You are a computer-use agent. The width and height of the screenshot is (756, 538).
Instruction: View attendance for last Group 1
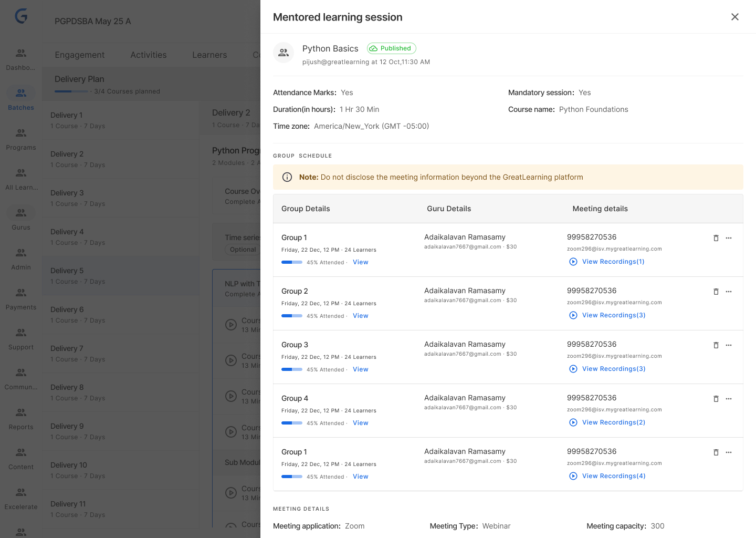click(x=361, y=477)
